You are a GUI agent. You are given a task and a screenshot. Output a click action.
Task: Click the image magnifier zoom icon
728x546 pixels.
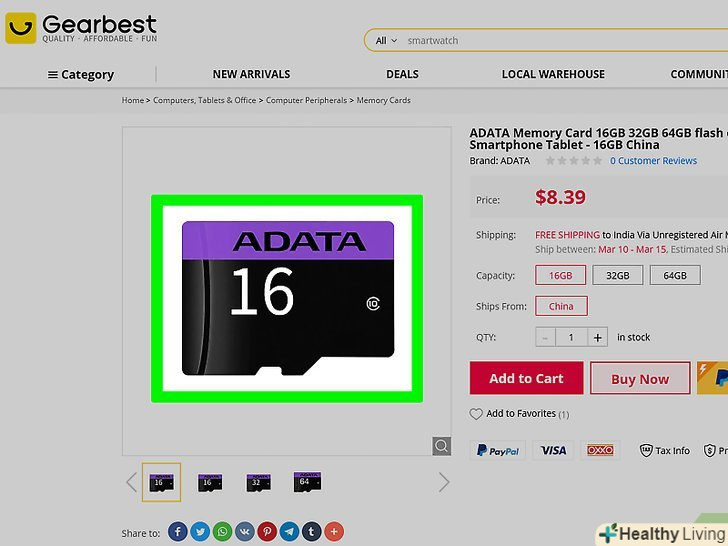point(442,446)
